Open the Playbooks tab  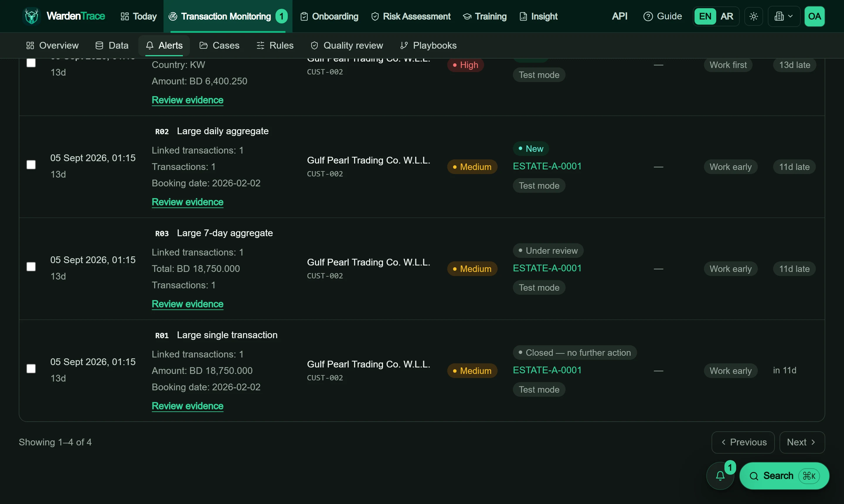(x=428, y=45)
